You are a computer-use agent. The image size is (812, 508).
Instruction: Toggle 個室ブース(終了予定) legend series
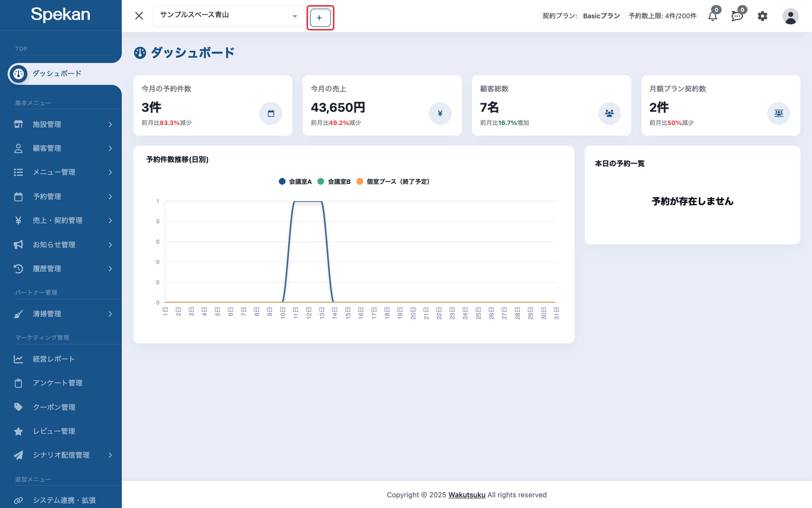coord(393,181)
